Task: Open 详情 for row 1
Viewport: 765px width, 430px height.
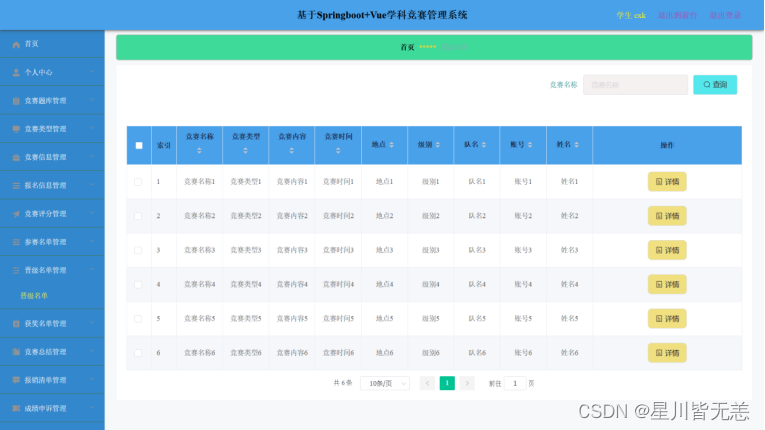Action: click(667, 182)
